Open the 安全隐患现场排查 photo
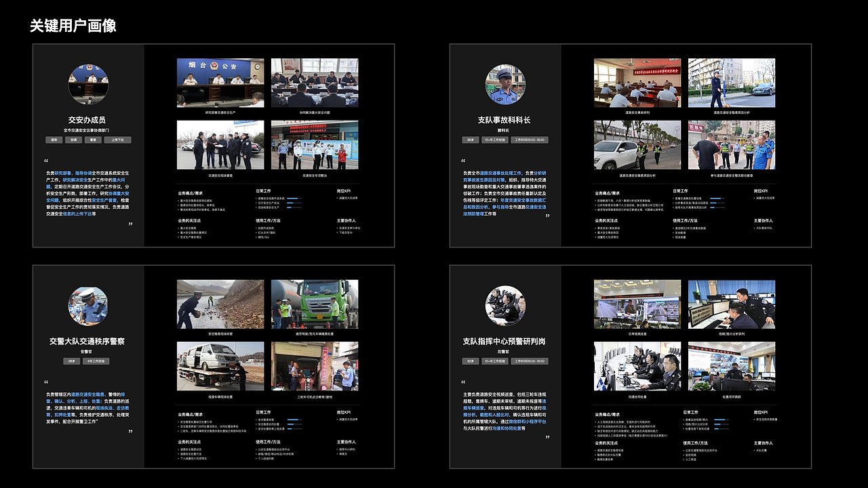Image resolution: width=868 pixels, height=488 pixels. coord(220,304)
